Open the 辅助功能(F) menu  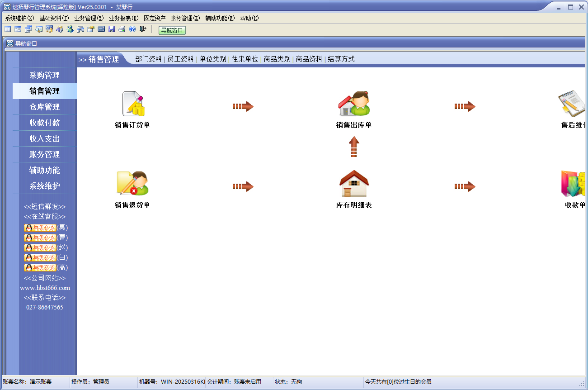pos(220,18)
